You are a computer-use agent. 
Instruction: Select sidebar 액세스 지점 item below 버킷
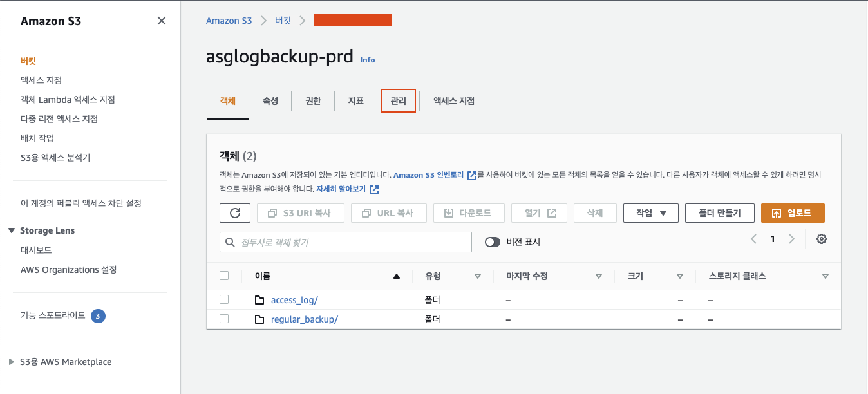(x=41, y=80)
